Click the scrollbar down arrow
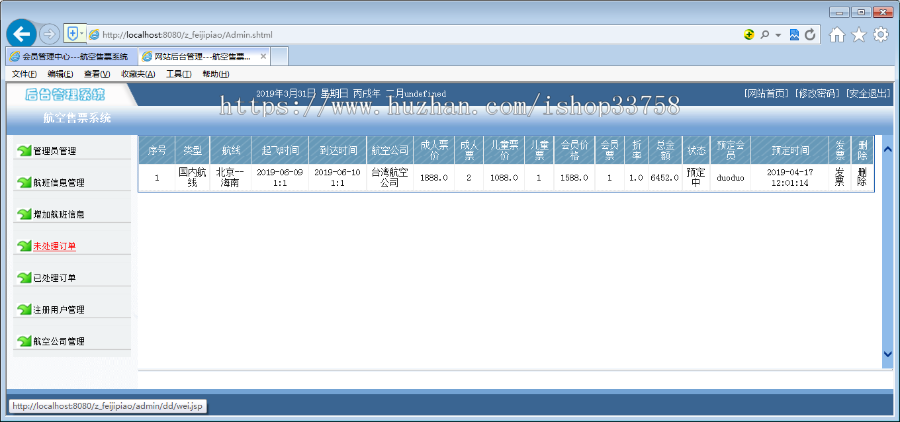Image resolution: width=900 pixels, height=422 pixels. tap(888, 354)
